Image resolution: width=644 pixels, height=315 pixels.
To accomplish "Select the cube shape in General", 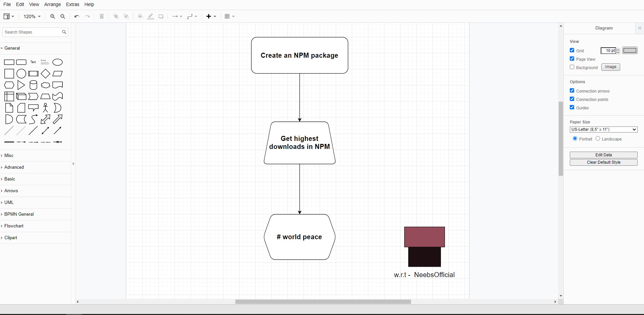I will click(21, 97).
